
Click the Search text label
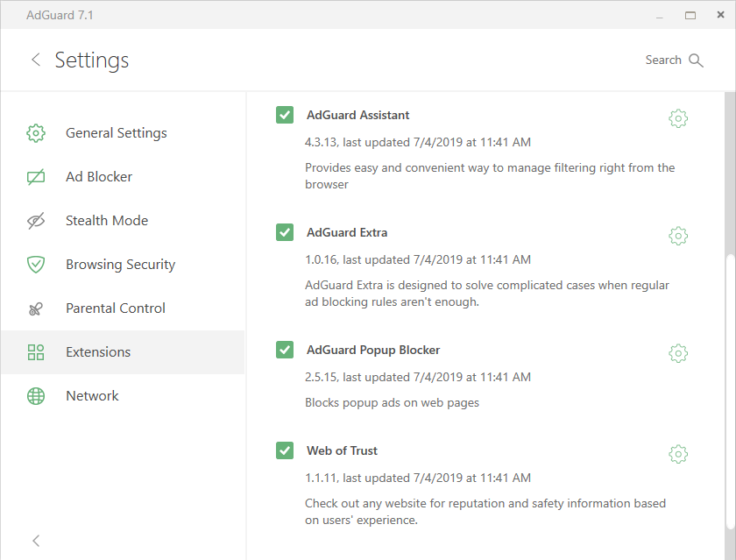click(x=662, y=60)
